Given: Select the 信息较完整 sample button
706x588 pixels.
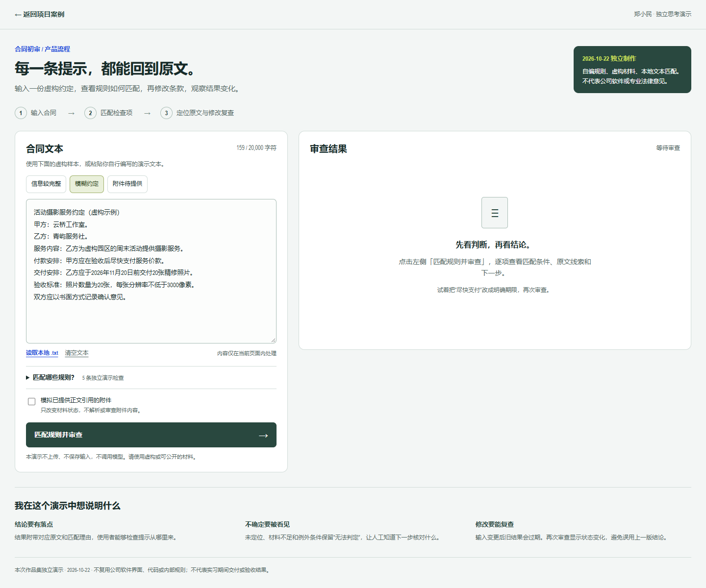Looking at the screenshot, I should pos(46,184).
